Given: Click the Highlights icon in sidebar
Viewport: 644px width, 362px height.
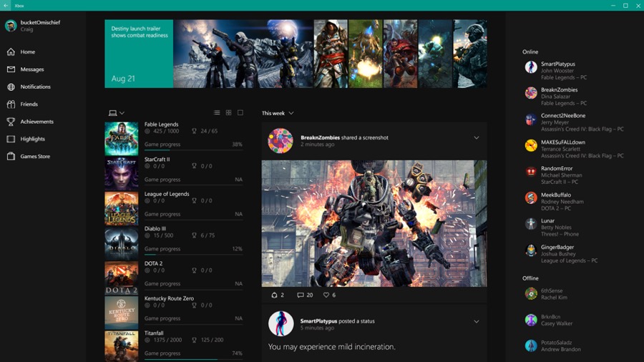Looking at the screenshot, I should point(11,139).
